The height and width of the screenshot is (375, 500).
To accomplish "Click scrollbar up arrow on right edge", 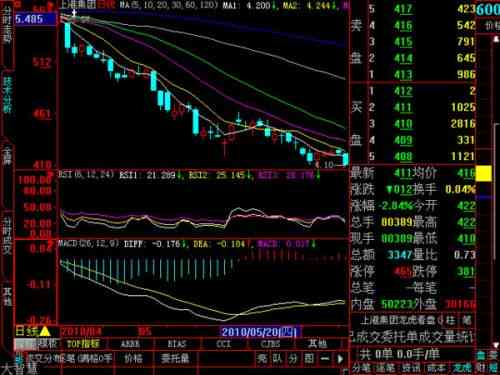I will tap(496, 39).
